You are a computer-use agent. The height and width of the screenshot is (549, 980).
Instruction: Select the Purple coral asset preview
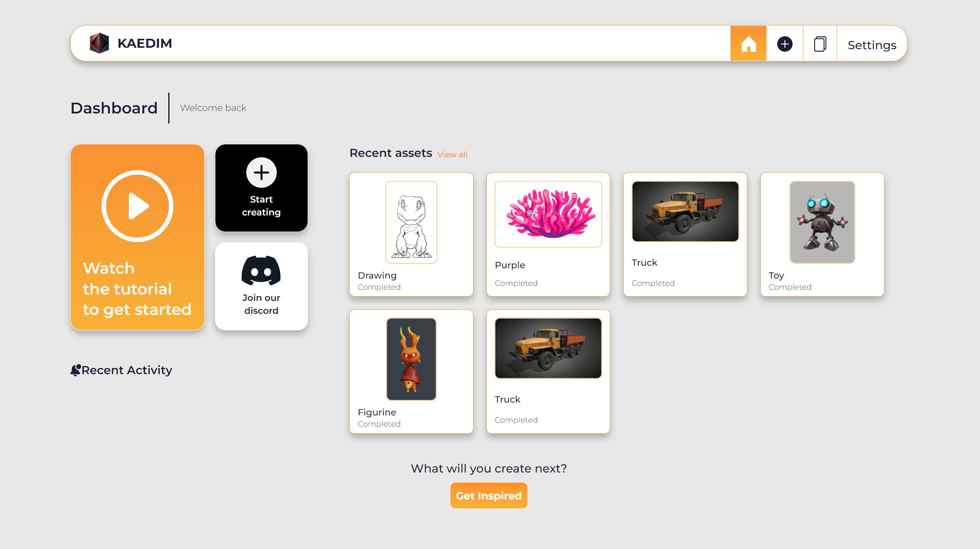coord(548,214)
